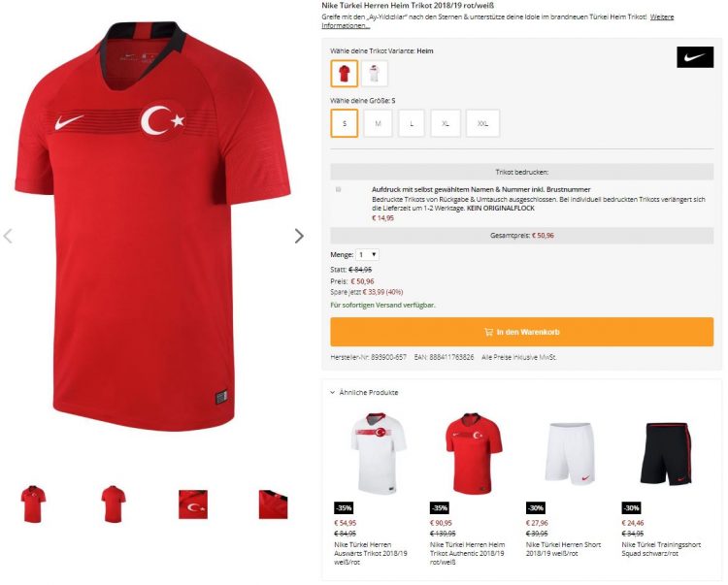Open the Heim Trikot Authentic product link
Image resolution: width=728 pixels, height=585 pixels.
coord(468,553)
